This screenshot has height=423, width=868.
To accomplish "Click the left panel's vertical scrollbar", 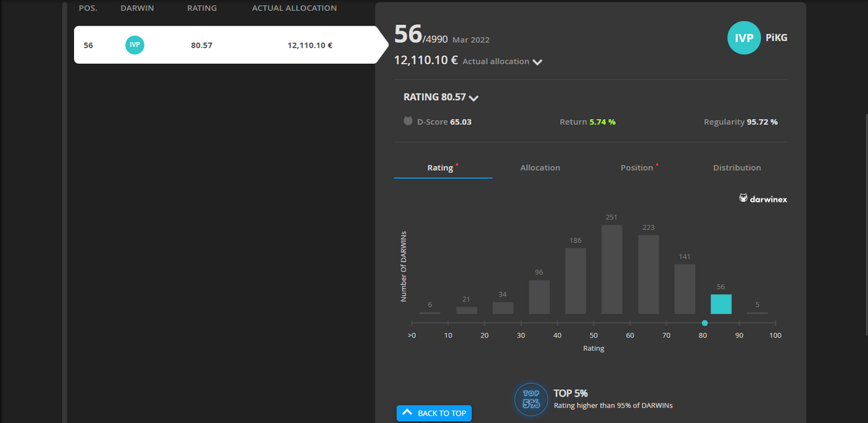I will click(65, 211).
